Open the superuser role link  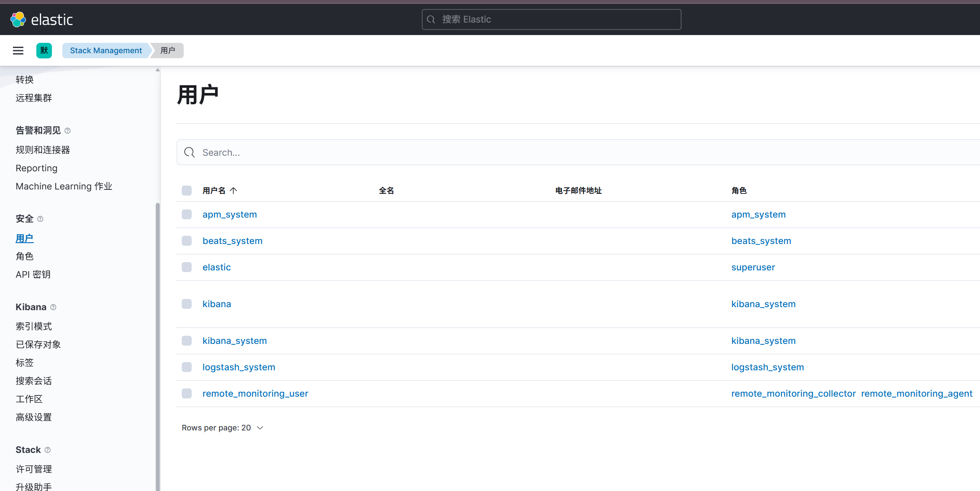click(753, 267)
